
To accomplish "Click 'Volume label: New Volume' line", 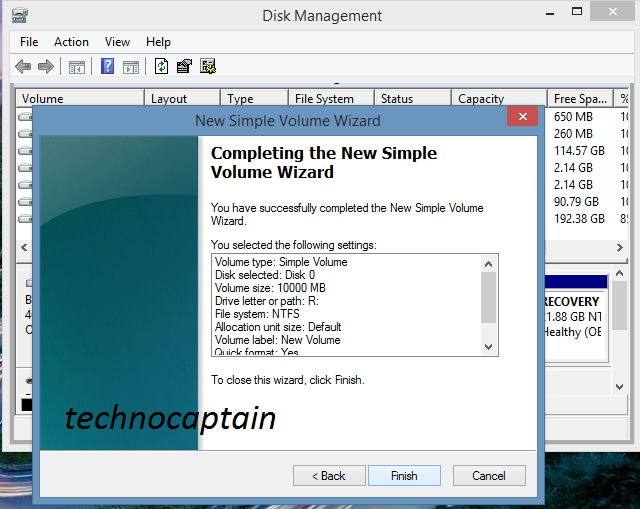I will 278,340.
